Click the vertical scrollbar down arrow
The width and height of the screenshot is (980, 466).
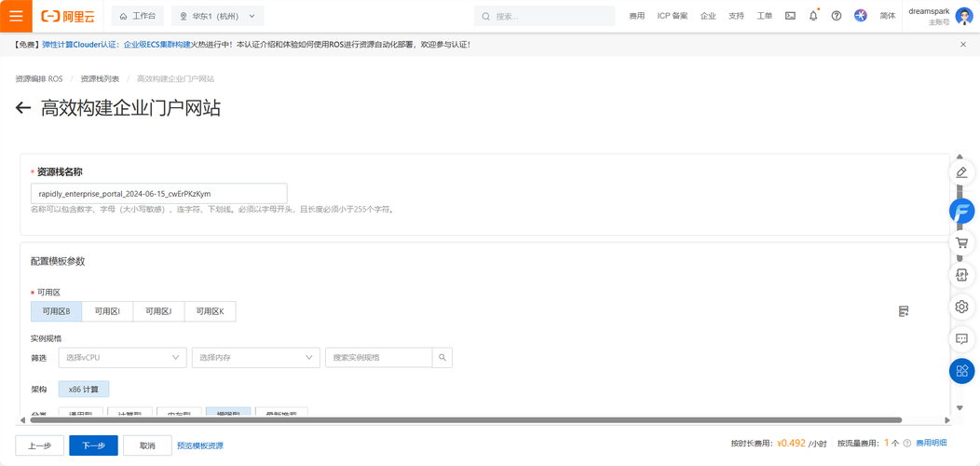click(960, 408)
